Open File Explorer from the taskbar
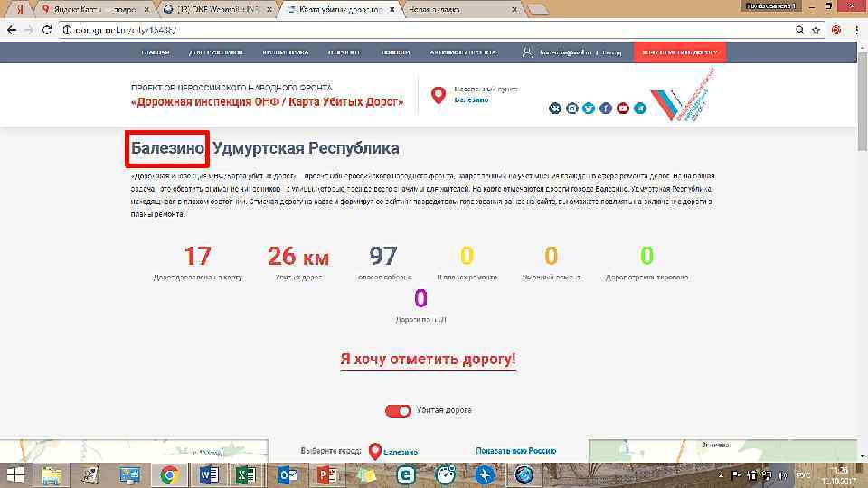The width and height of the screenshot is (868, 488). pyautogui.click(x=52, y=475)
